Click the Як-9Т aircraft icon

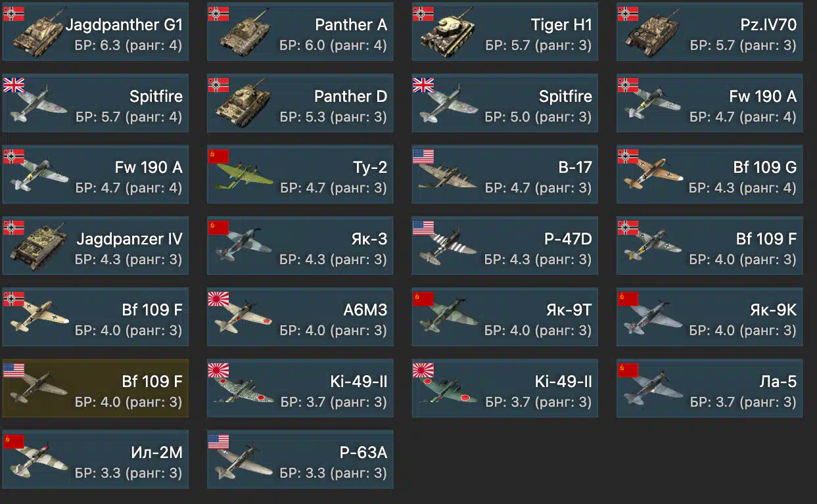point(449,319)
